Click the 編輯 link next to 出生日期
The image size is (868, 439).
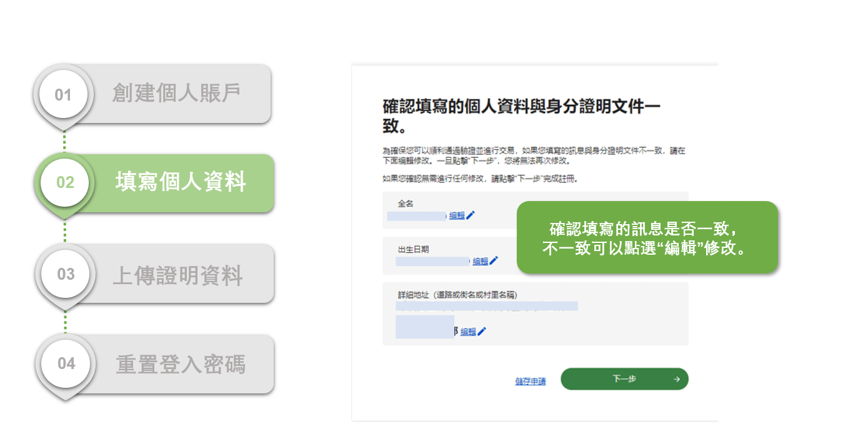click(x=481, y=260)
